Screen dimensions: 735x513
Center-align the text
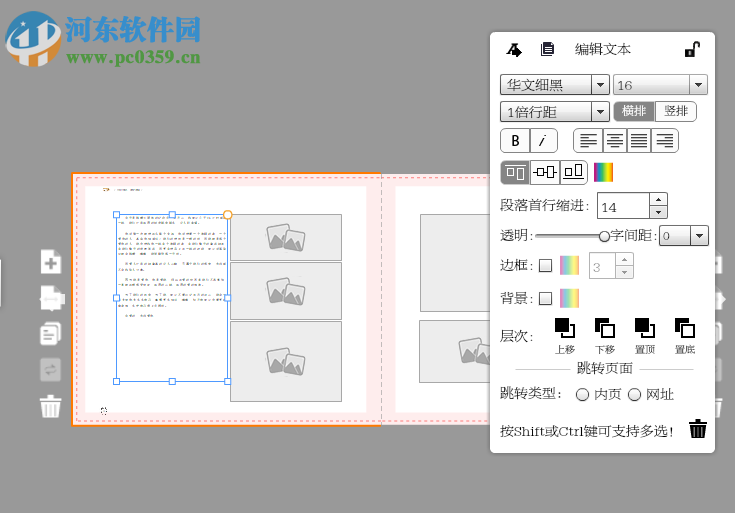tap(615, 141)
